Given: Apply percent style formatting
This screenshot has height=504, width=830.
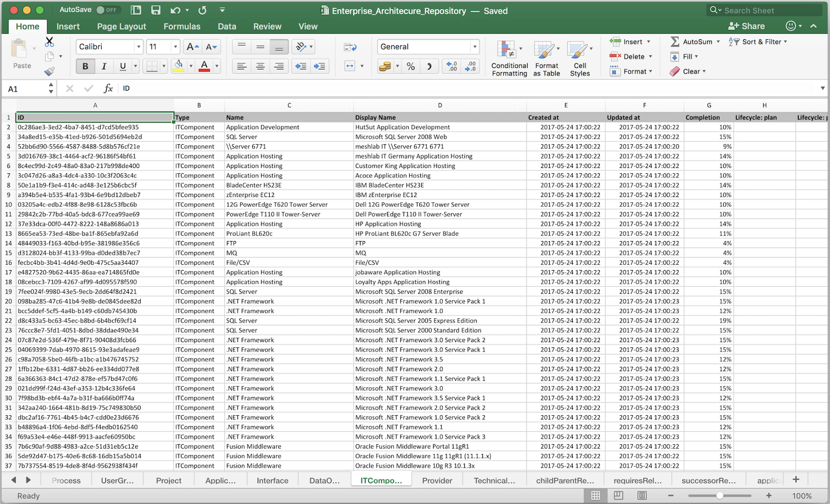Looking at the screenshot, I should [x=410, y=66].
